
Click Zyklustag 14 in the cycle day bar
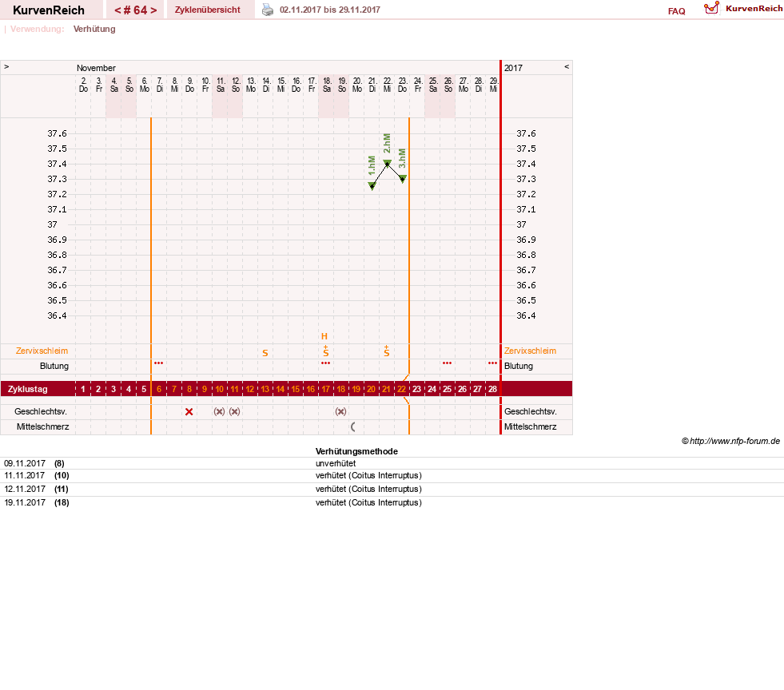click(x=280, y=389)
